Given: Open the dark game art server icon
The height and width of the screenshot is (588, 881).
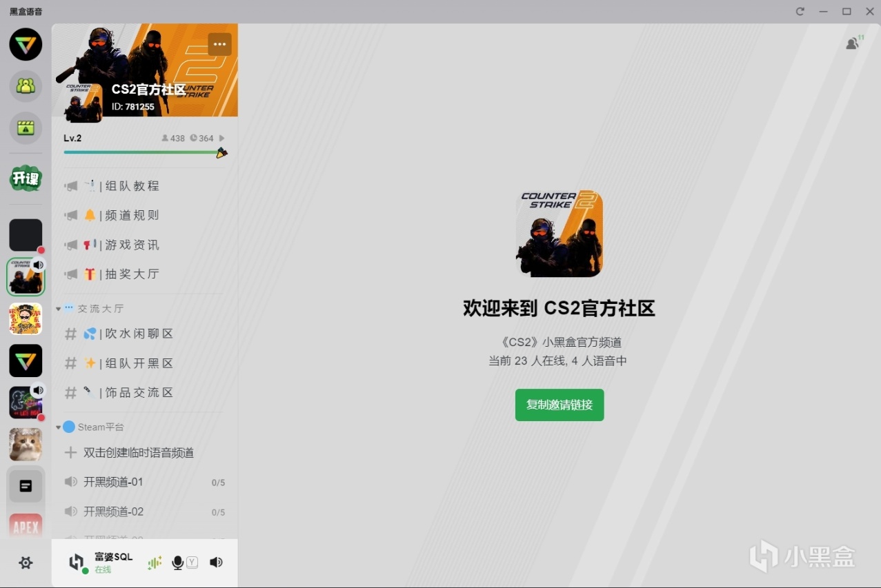Looking at the screenshot, I should click(x=26, y=403).
